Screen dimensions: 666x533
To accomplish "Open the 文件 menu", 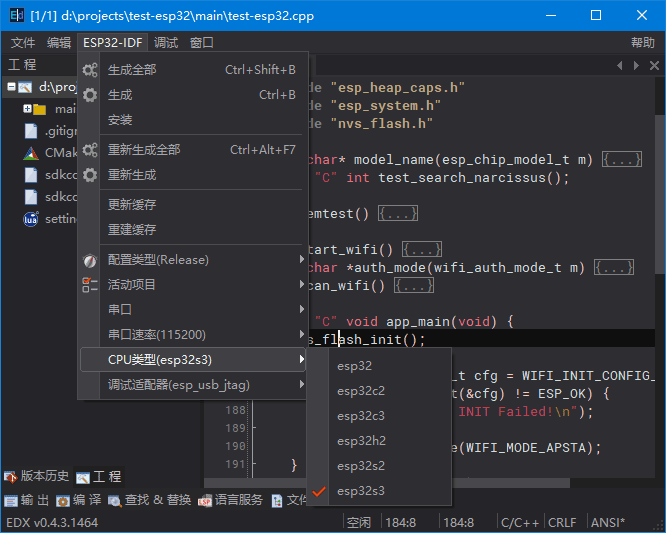I will coord(23,42).
